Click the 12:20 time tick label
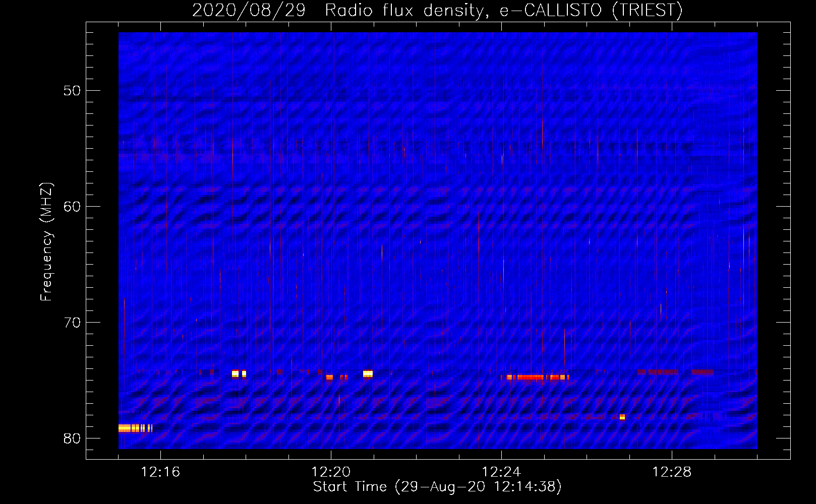This screenshot has width=816, height=504. pyautogui.click(x=331, y=472)
